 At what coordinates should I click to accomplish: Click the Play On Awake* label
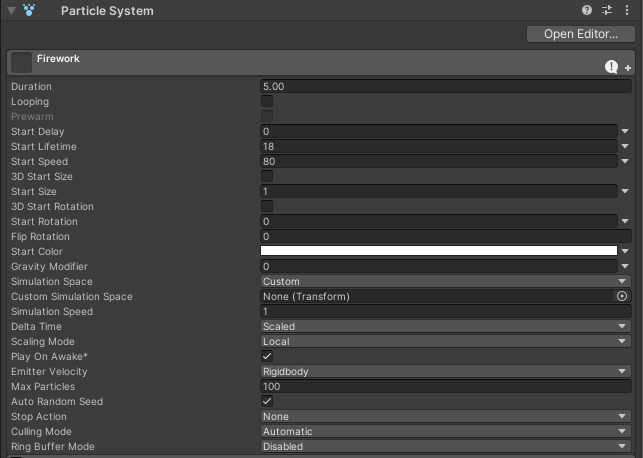tap(49, 357)
